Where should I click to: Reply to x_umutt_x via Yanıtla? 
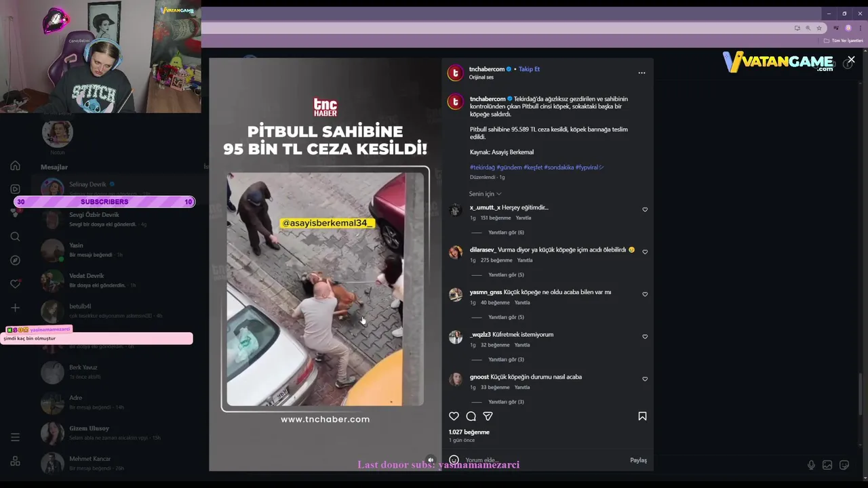coord(523,218)
